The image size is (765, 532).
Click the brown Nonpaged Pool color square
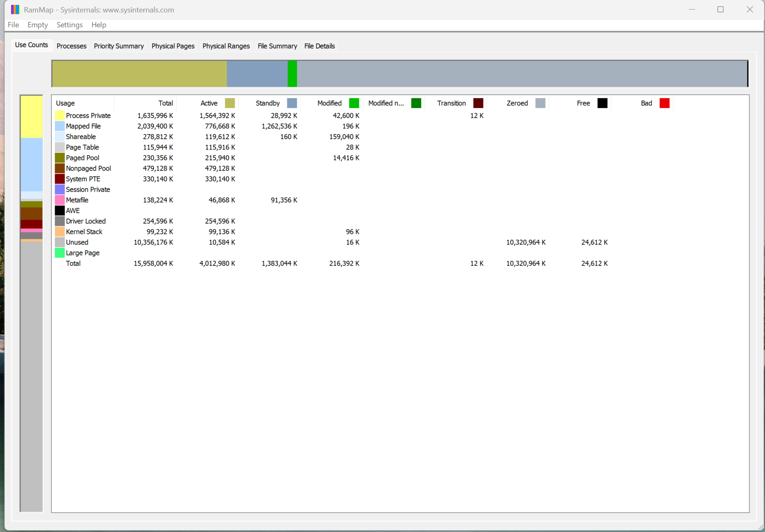pos(60,168)
